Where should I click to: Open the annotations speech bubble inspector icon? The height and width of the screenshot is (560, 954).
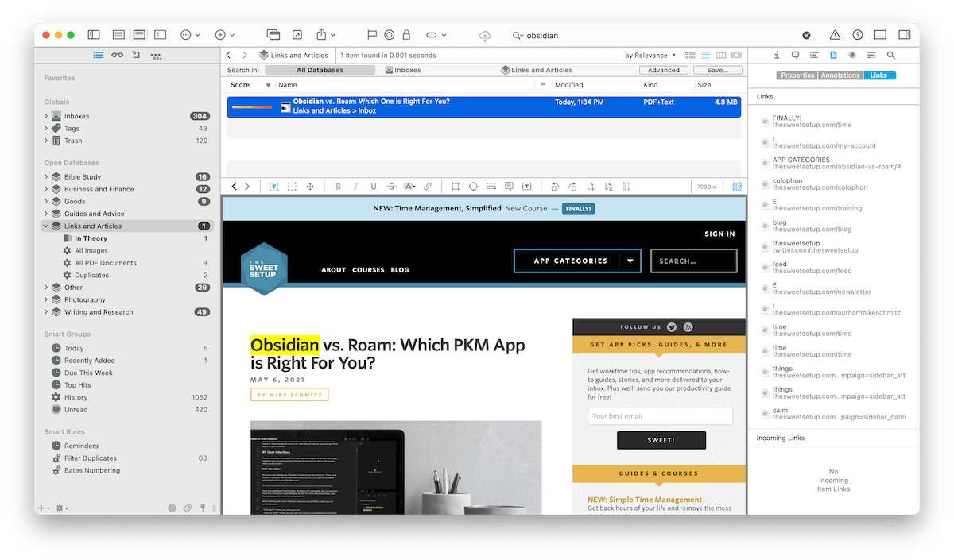click(795, 56)
